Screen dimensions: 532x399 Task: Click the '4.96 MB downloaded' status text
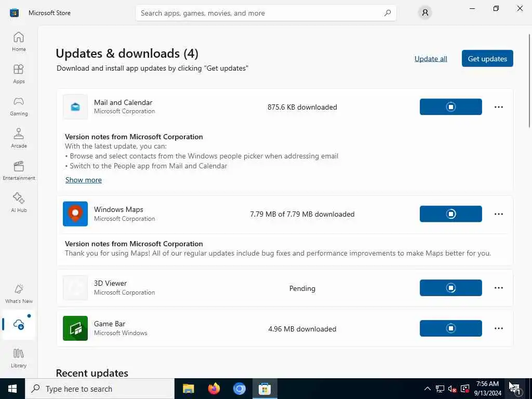click(x=302, y=329)
